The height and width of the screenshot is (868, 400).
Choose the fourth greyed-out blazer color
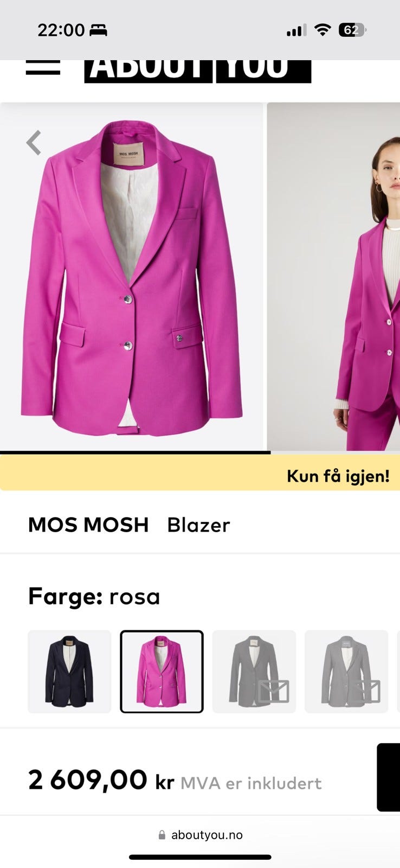click(x=346, y=672)
